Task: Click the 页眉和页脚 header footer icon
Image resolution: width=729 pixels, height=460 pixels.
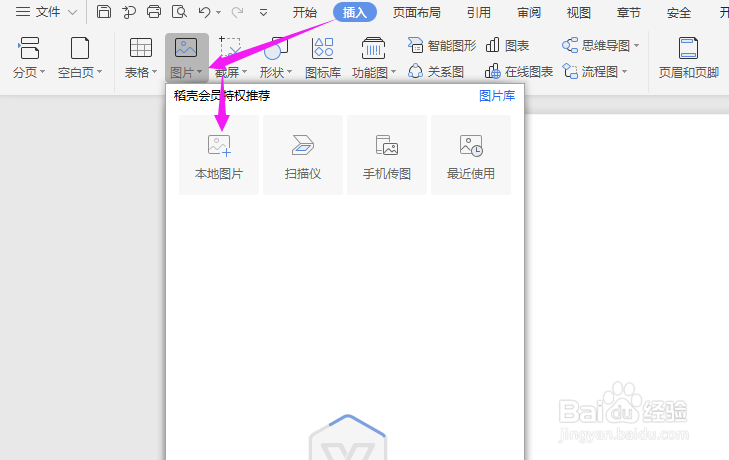Action: pyautogui.click(x=689, y=48)
